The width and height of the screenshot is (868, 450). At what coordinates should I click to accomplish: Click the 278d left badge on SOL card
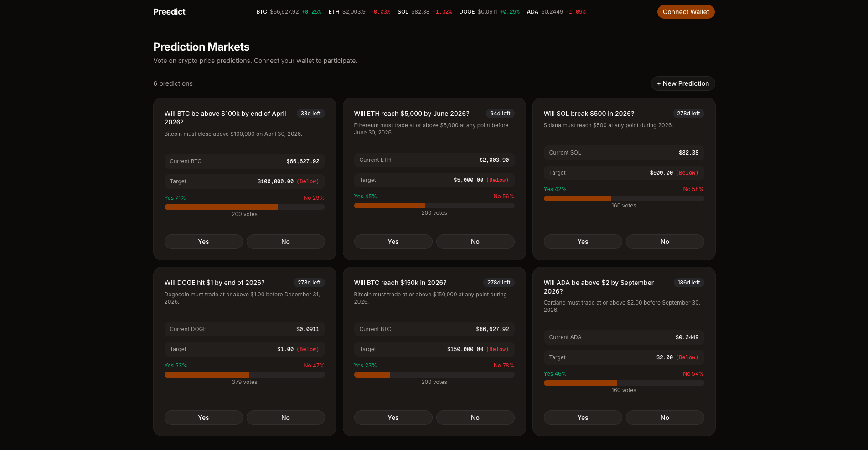coord(688,114)
